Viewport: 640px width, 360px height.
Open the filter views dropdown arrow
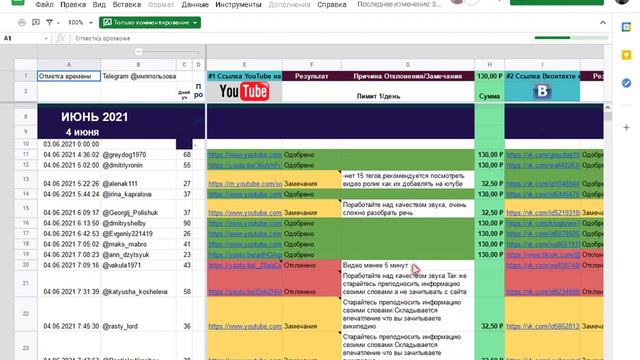click(58, 23)
